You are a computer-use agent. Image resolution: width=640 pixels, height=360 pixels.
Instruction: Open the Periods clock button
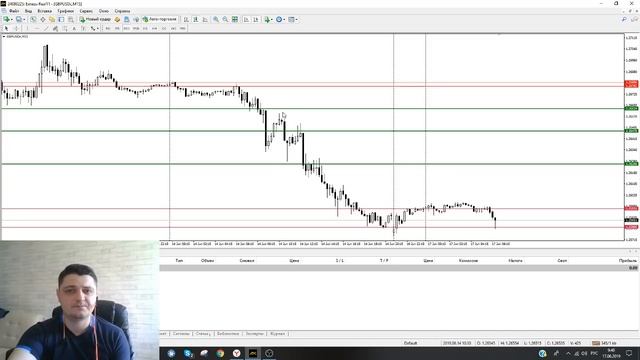click(x=279, y=19)
